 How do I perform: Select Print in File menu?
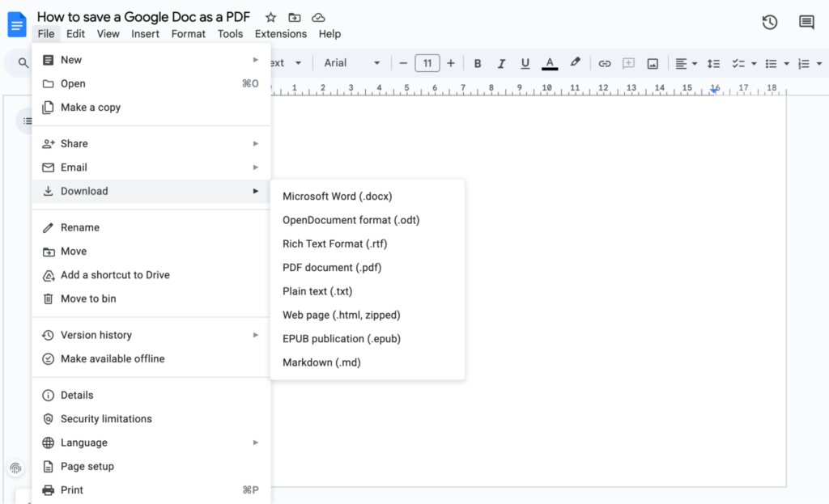(151, 490)
